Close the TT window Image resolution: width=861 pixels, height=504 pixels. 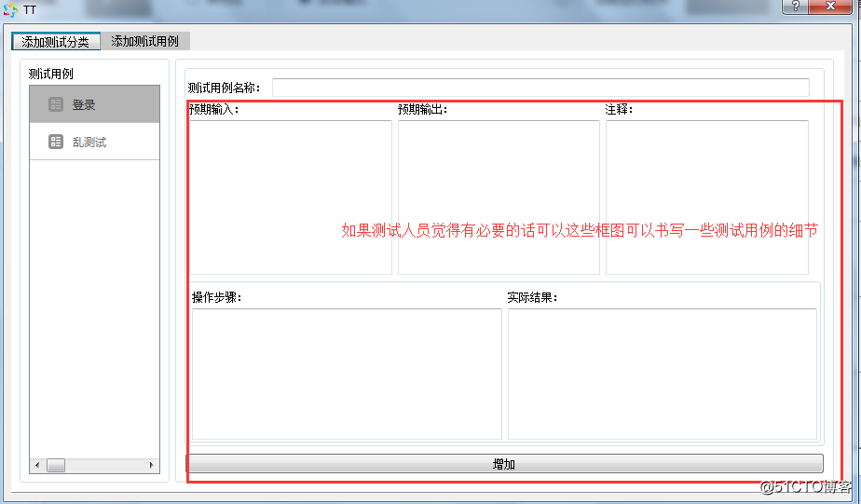click(x=830, y=6)
